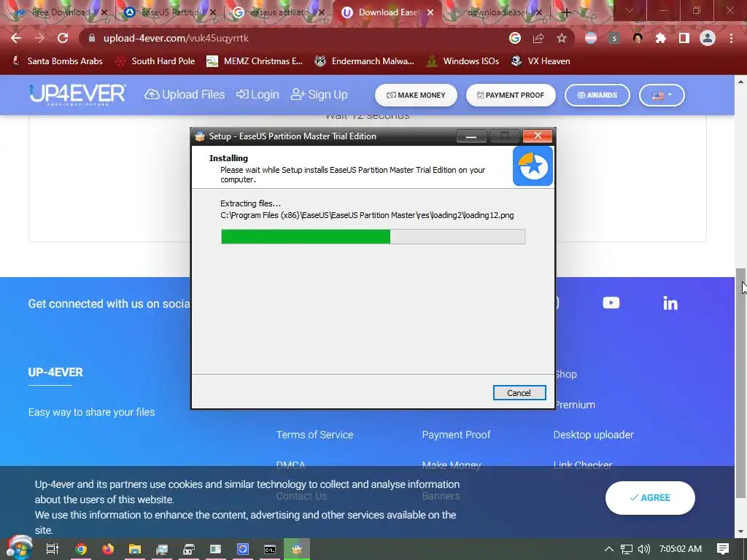Image resolution: width=747 pixels, height=560 pixels.
Task: Minimize the EaseUS setup window
Action: (x=471, y=136)
